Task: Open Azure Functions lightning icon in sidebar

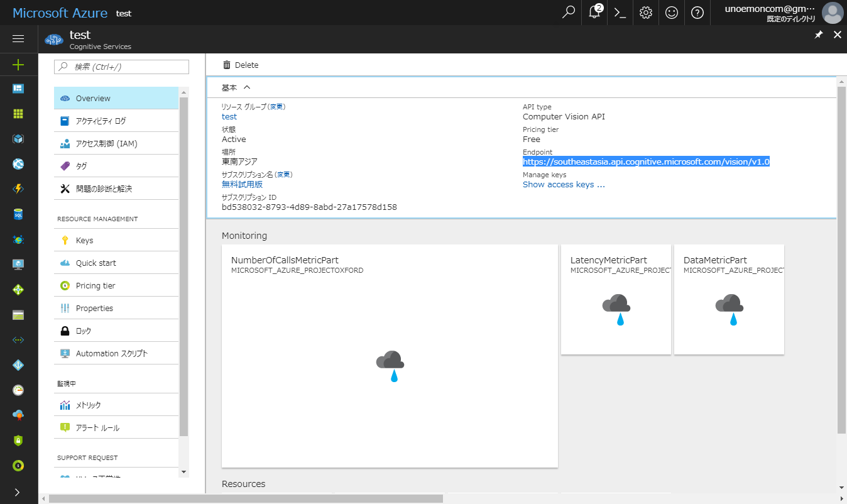Action: tap(18, 189)
